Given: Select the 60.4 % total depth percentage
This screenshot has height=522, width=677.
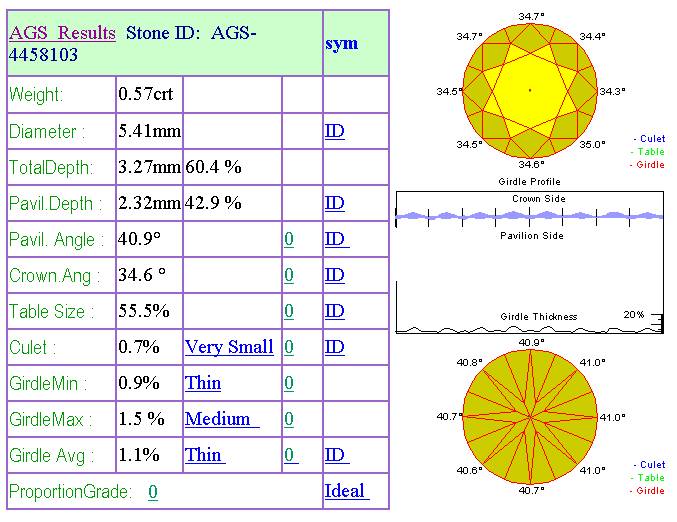Looking at the screenshot, I should coord(213,167).
